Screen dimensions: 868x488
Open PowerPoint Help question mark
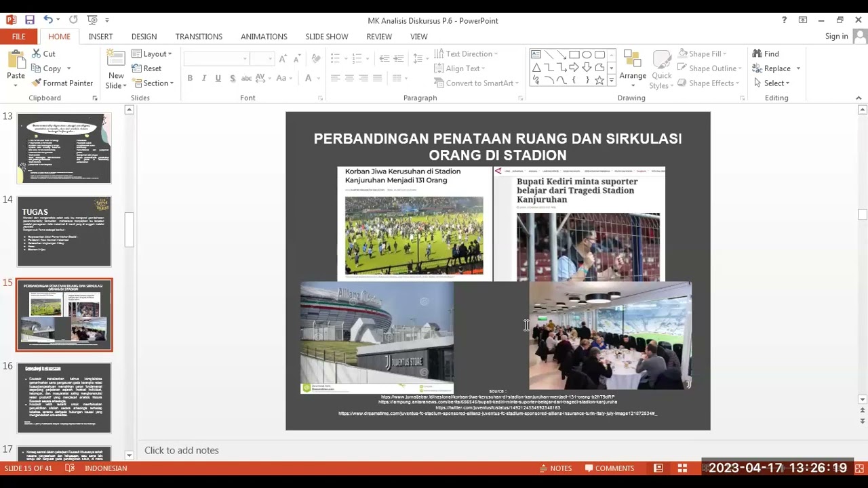784,20
